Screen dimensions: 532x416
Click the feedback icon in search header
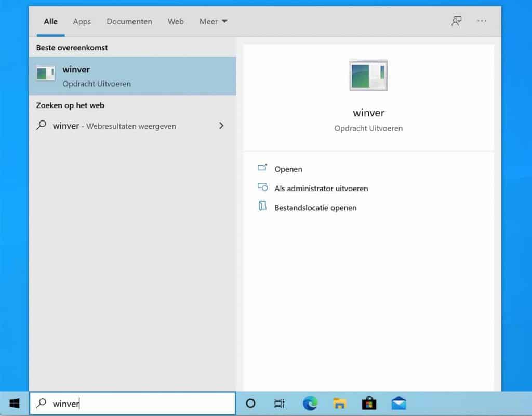point(457,21)
